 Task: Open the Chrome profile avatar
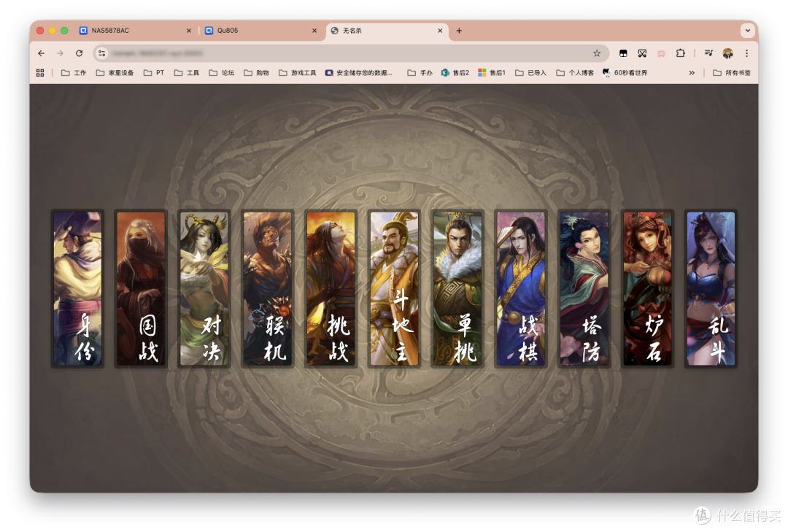point(727,53)
